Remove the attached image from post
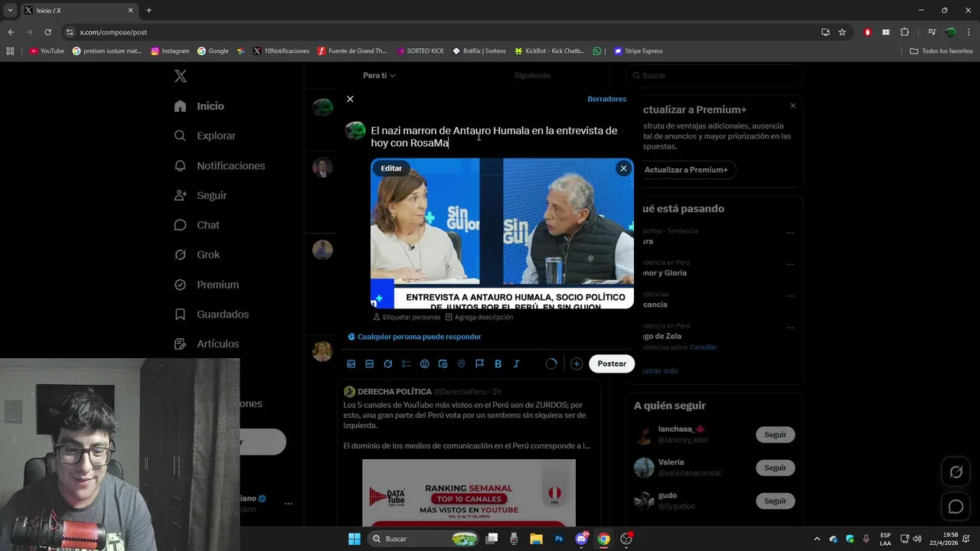This screenshot has height=551, width=980. coord(623,168)
